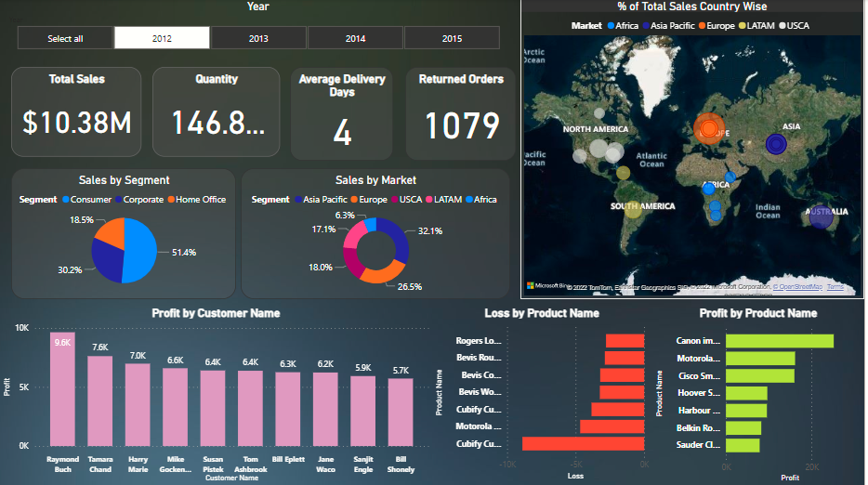Select Total Sales $10.38M card
Screen dimensions: 868x485
click(76, 111)
